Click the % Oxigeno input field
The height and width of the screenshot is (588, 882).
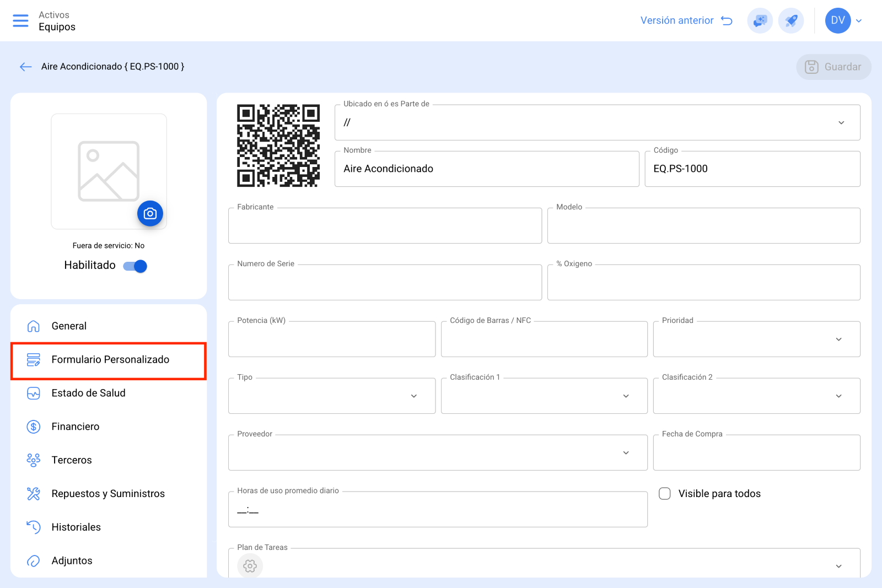point(704,282)
